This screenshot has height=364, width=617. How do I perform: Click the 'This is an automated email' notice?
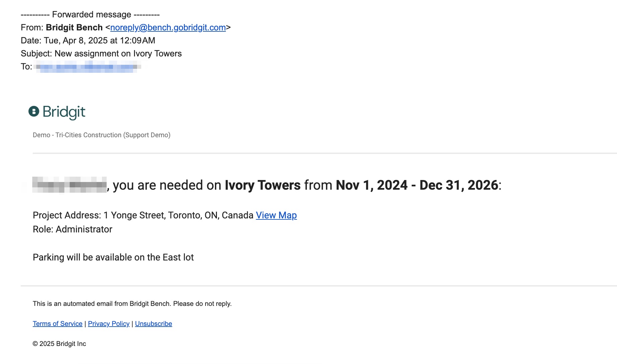tap(132, 304)
